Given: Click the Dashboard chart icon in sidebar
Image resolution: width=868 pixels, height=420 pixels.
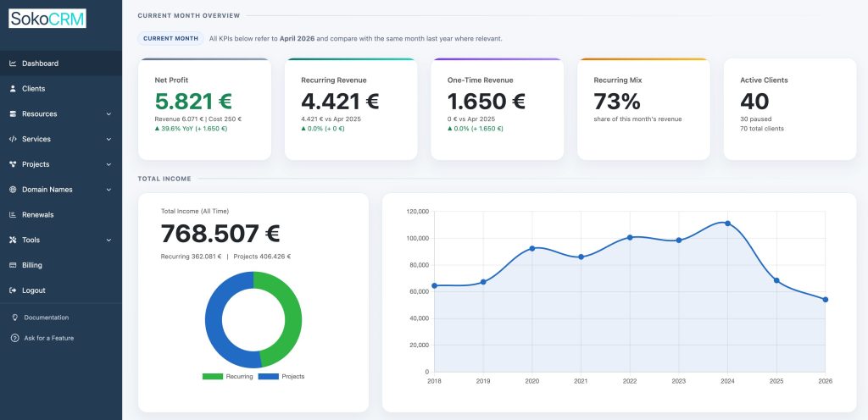Looking at the screenshot, I should click(x=13, y=64).
